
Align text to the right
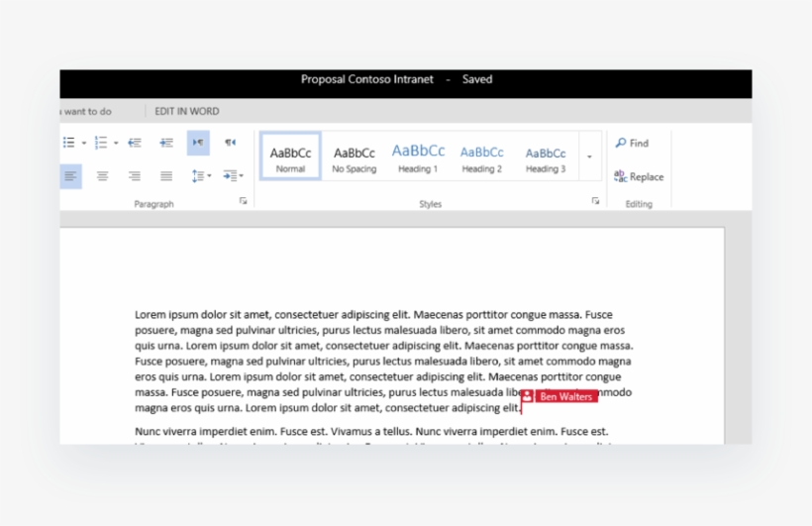tap(135, 176)
